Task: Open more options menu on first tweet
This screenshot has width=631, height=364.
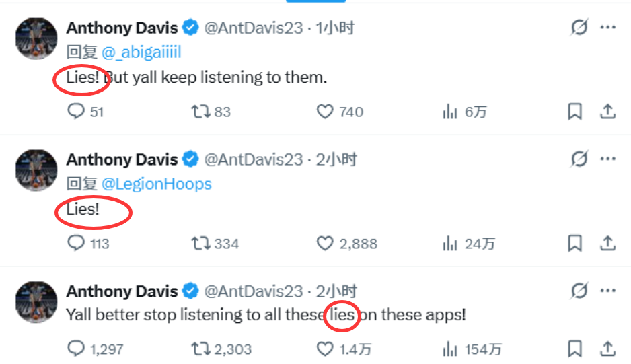Action: (x=608, y=28)
